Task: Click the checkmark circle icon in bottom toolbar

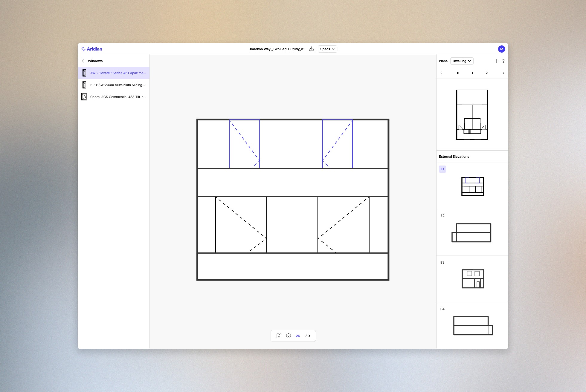Action: 289,336
